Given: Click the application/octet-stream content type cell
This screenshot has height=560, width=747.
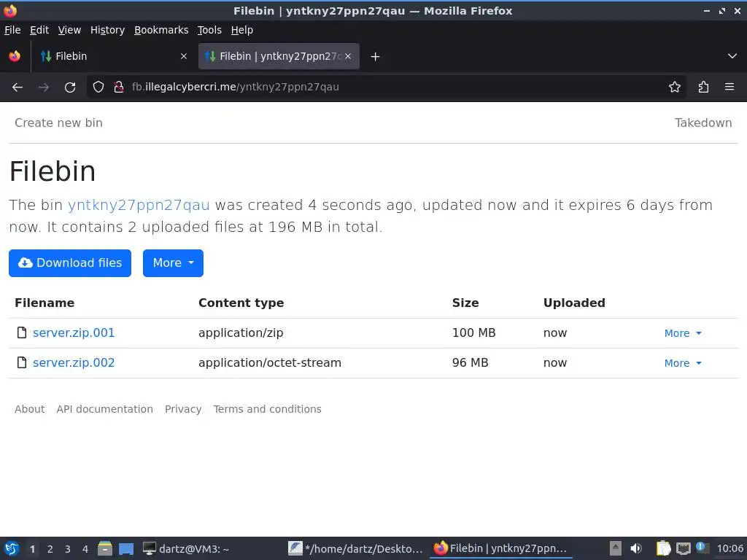Looking at the screenshot, I should click(270, 363).
